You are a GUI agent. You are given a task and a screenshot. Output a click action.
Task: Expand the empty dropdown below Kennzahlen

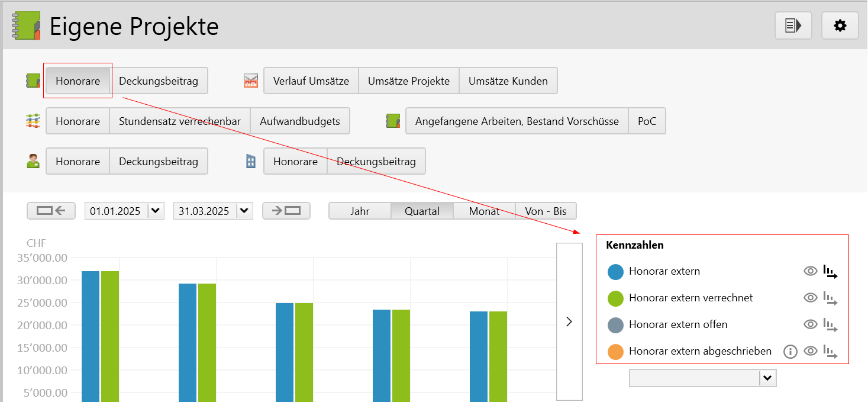point(768,378)
